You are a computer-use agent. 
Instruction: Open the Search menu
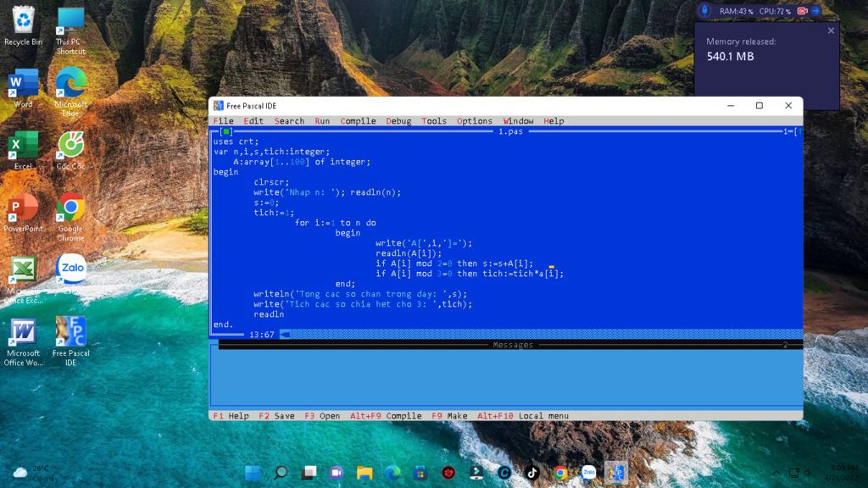click(289, 121)
